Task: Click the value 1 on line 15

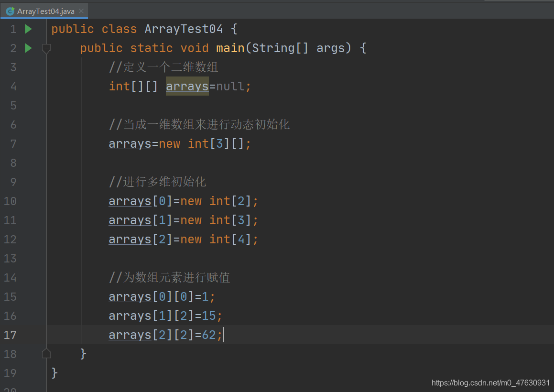Action: tap(205, 296)
